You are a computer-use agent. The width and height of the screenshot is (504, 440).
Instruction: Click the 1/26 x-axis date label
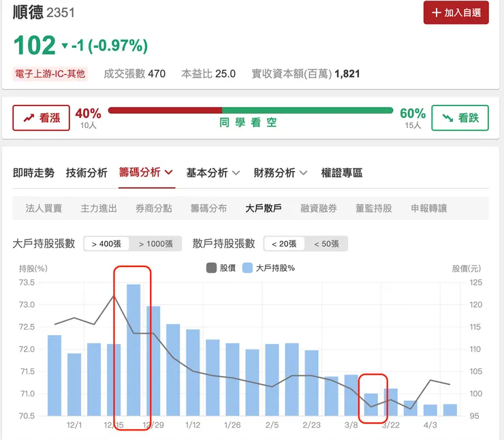(232, 425)
